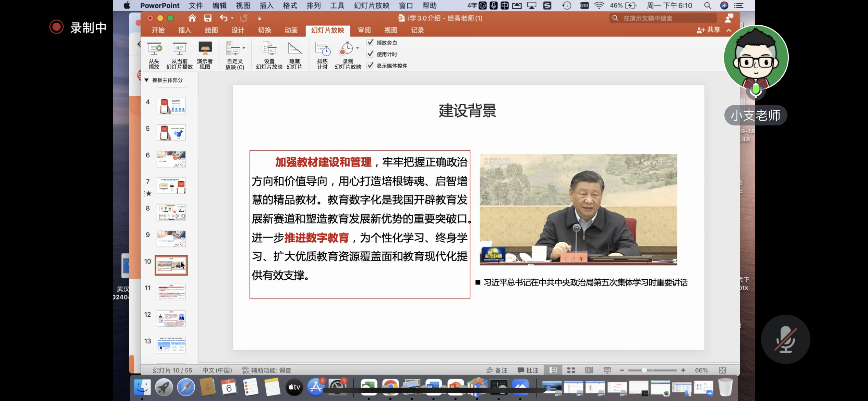
Task: Click the 共享 share button
Action: pyautogui.click(x=709, y=30)
